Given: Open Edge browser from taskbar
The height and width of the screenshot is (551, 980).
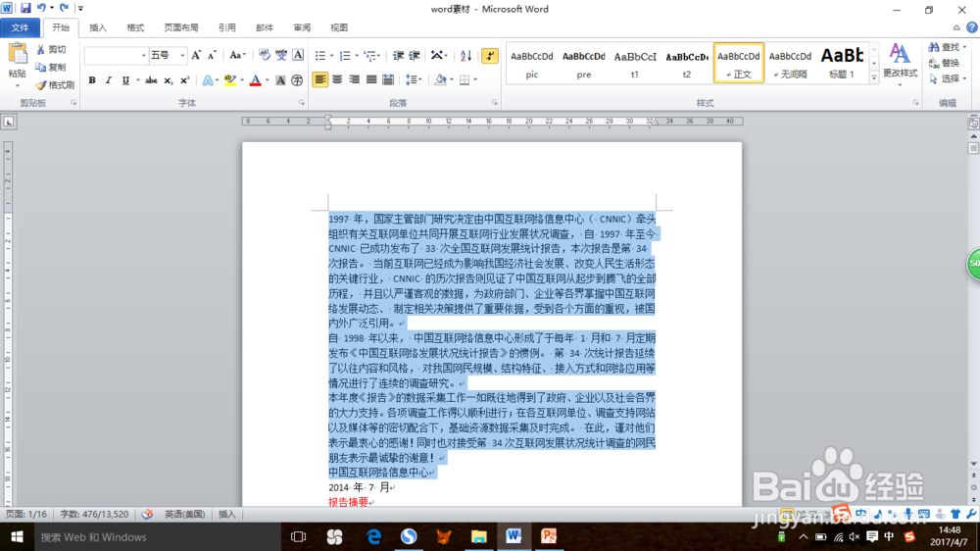Looking at the screenshot, I should coord(373,536).
